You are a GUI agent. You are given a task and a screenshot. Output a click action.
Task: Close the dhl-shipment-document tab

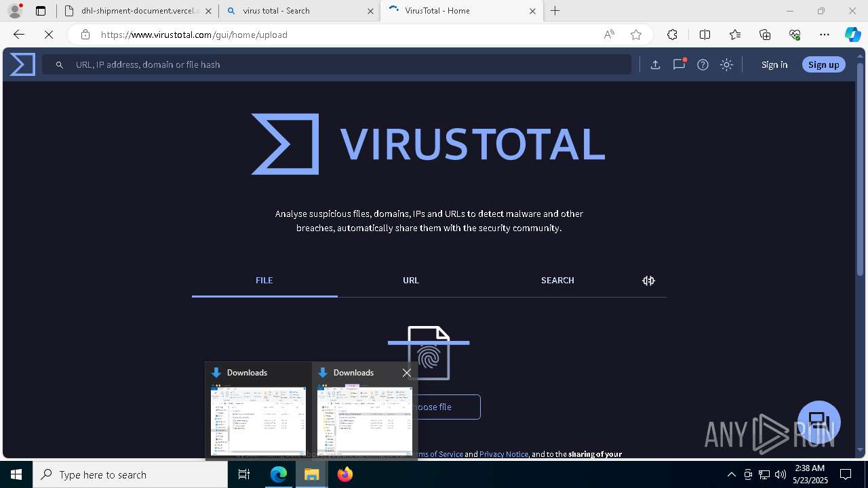pyautogui.click(x=208, y=11)
